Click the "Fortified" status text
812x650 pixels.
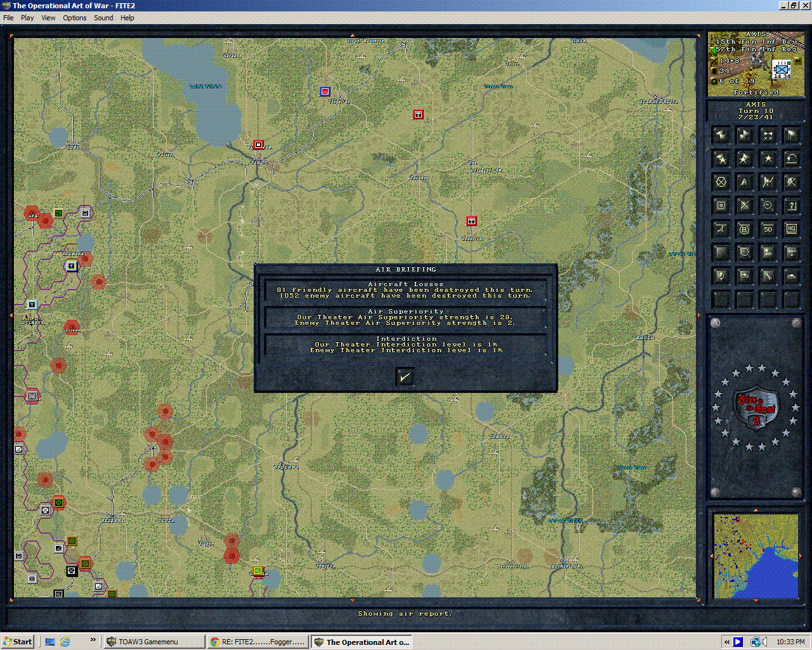click(x=756, y=93)
